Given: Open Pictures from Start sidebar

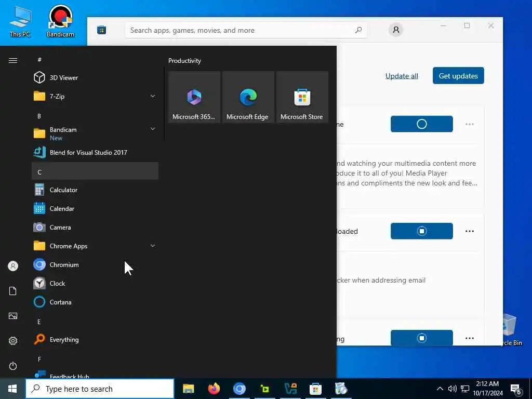Looking at the screenshot, I should click(13, 316).
